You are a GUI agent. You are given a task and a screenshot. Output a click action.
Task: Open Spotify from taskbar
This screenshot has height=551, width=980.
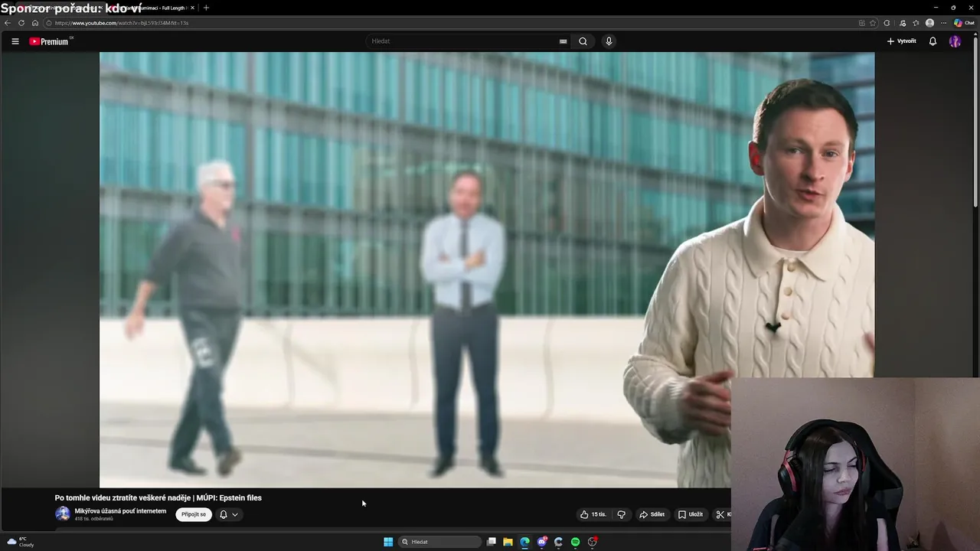pyautogui.click(x=575, y=542)
